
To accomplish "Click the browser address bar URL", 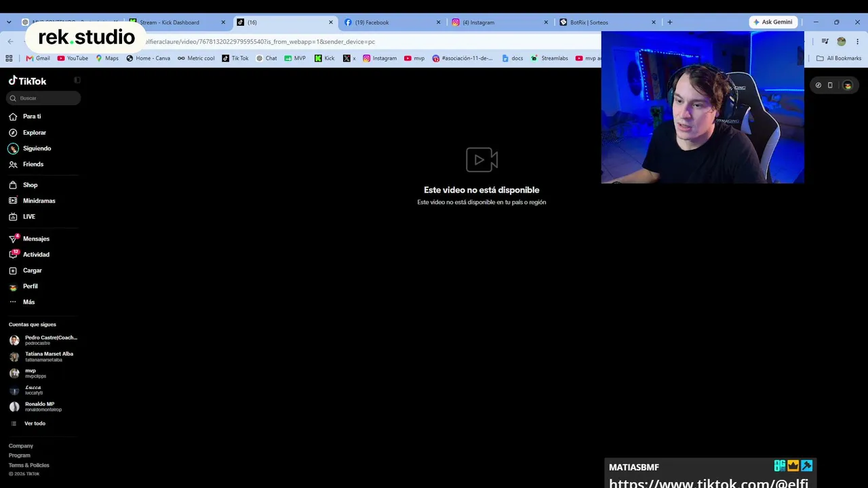I will 260,42.
